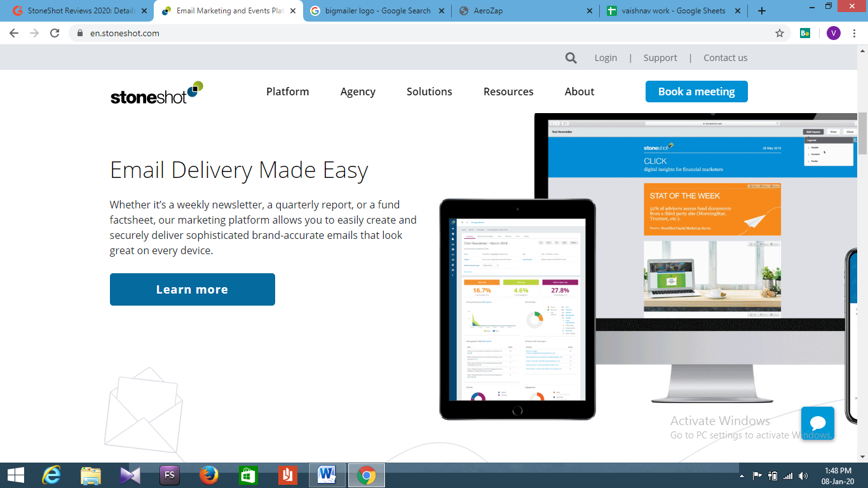Open the About menu
Viewport: 868px width, 488px height.
pyautogui.click(x=580, y=91)
